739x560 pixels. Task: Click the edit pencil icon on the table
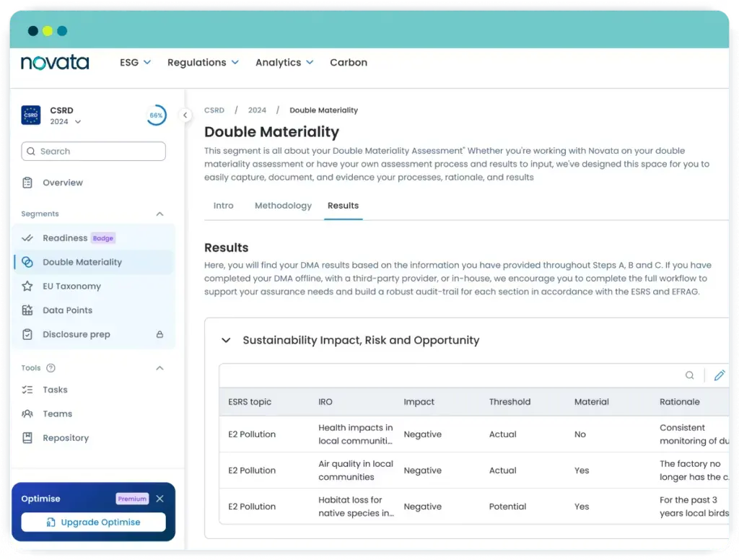719,375
